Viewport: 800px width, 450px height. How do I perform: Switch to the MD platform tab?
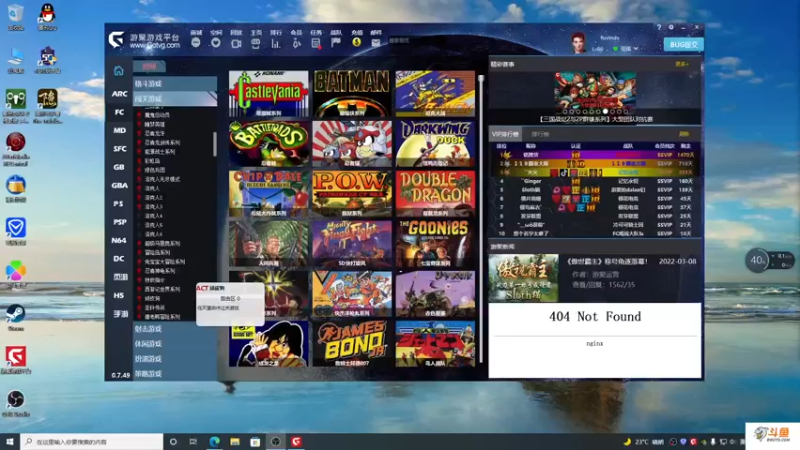pos(119,131)
